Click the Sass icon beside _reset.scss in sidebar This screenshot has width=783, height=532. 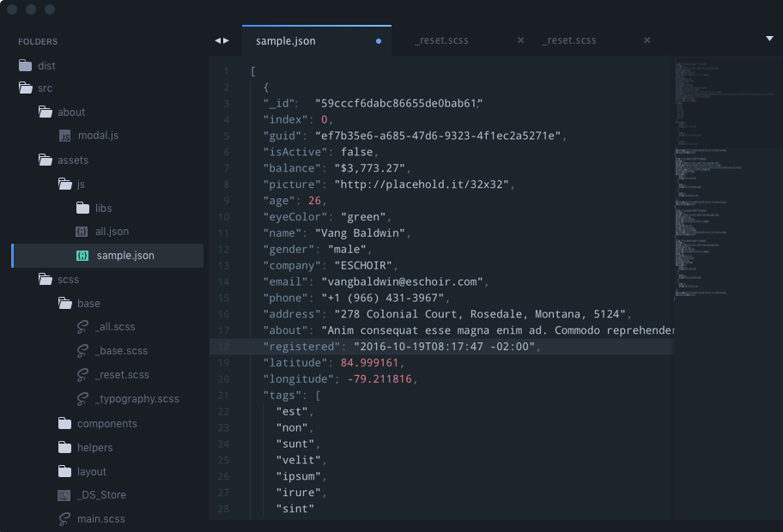click(82, 375)
